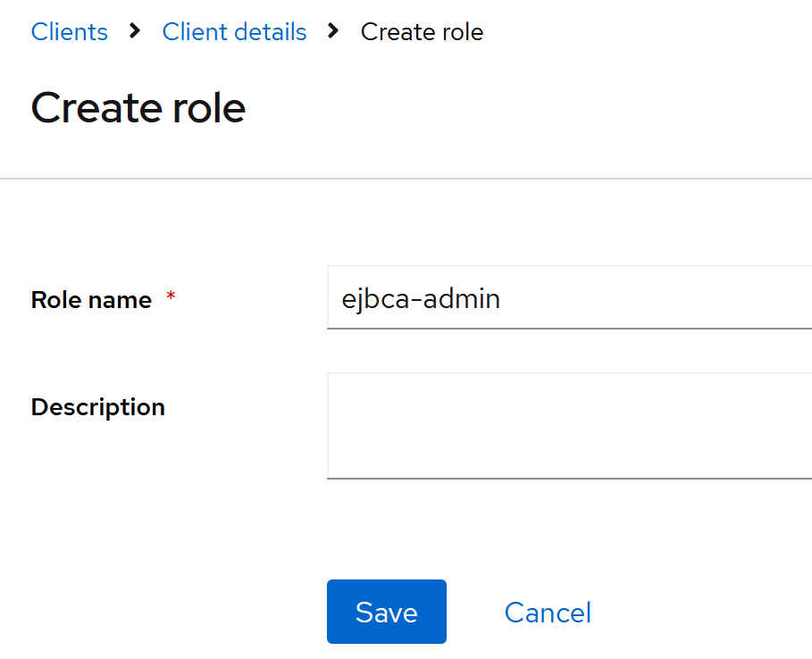
Task: Click the ejbca-admin text in field
Action: tap(421, 297)
